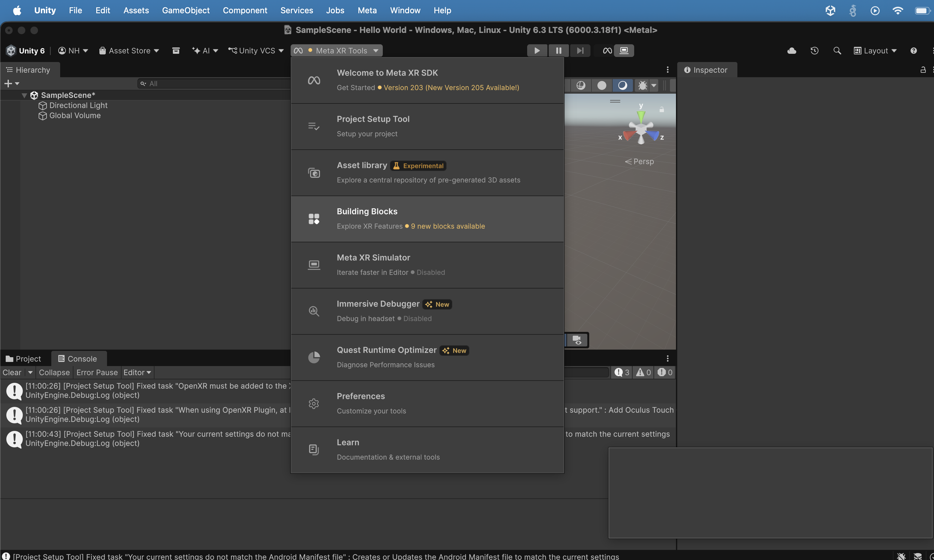Image resolution: width=934 pixels, height=560 pixels.
Task: Select the Meta XR Simulator menu entry
Action: click(x=427, y=265)
